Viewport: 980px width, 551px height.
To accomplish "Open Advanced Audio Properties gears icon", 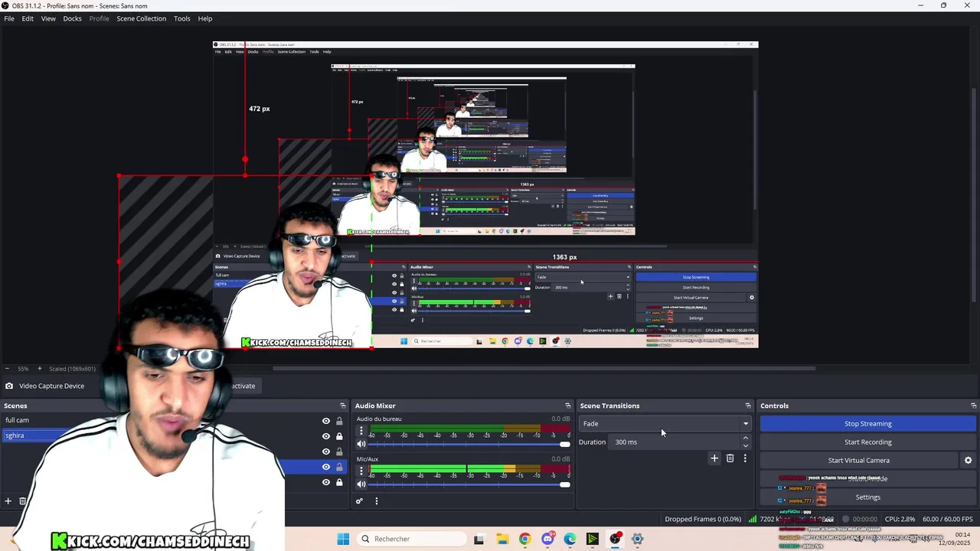I will click(x=359, y=501).
